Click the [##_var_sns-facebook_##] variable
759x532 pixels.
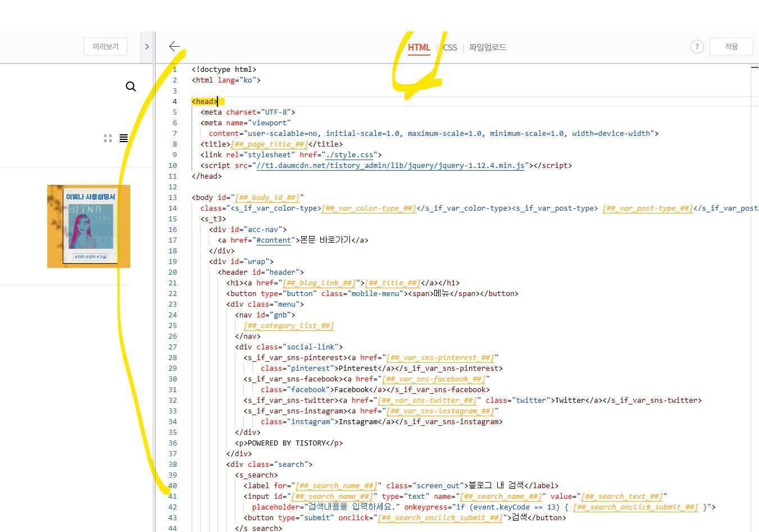433,379
